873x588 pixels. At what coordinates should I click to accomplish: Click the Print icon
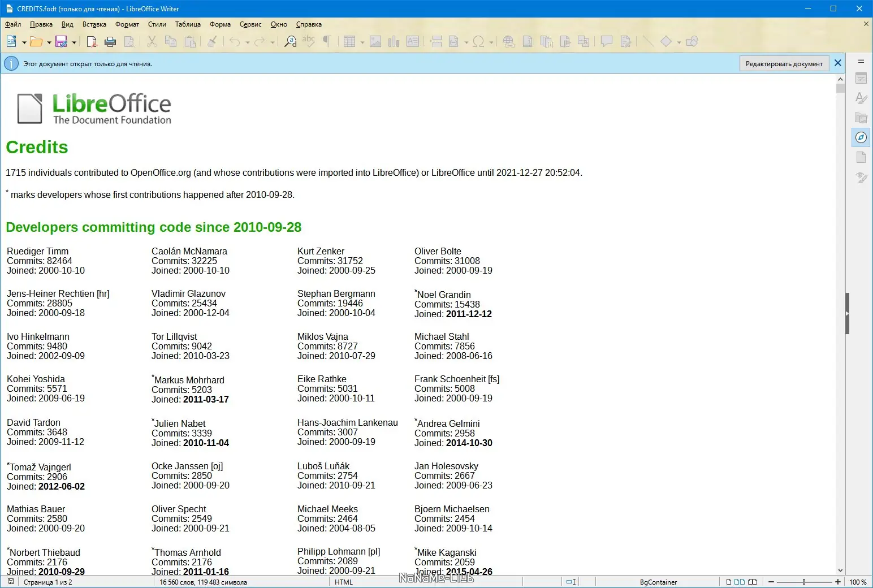click(111, 41)
